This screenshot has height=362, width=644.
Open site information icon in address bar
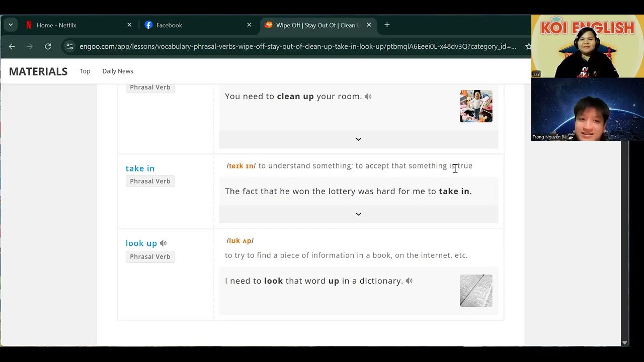(x=69, y=46)
